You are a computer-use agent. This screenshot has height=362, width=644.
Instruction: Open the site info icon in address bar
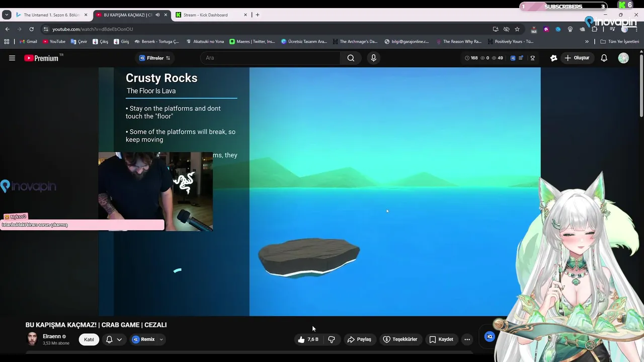46,29
